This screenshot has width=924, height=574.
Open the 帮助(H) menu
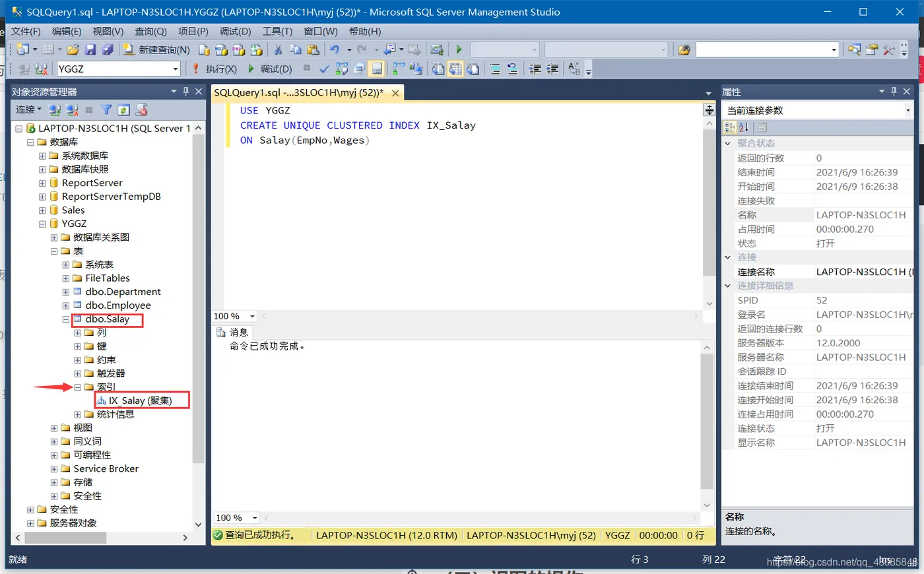tap(365, 31)
